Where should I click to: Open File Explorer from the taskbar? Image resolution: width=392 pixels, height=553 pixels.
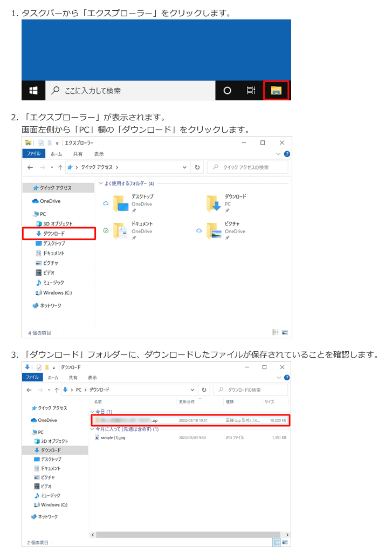pos(276,91)
